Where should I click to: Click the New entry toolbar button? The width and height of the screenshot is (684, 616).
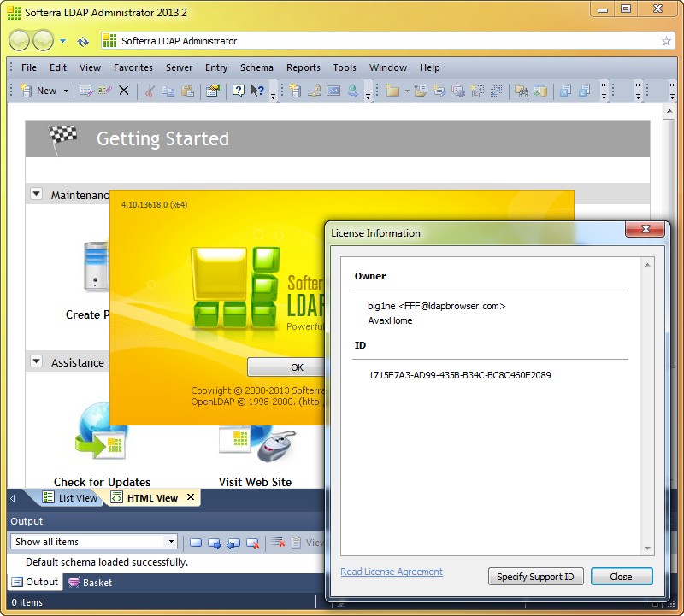click(x=38, y=91)
